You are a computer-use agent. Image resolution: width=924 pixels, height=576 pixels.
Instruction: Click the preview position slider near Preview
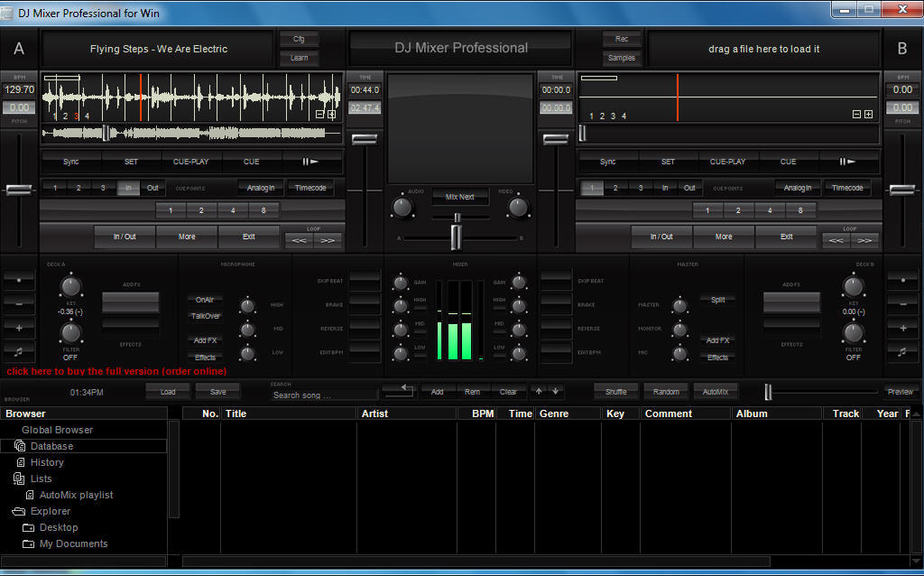[x=768, y=392]
